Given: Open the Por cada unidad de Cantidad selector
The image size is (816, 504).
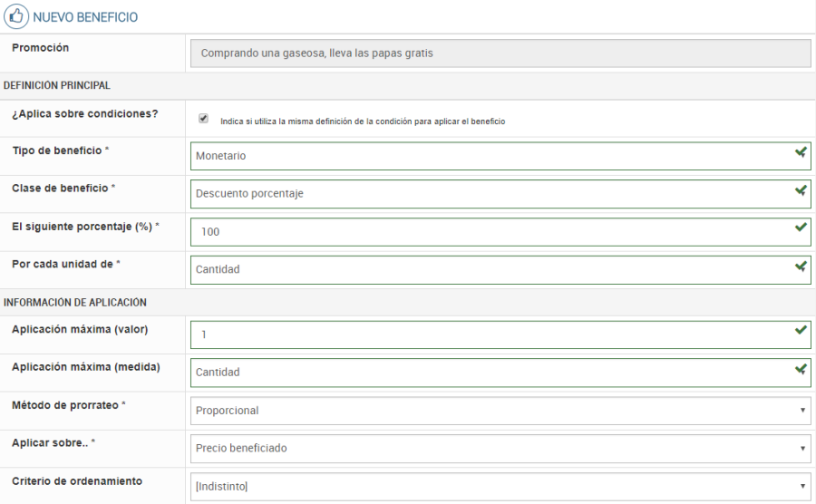Looking at the screenshot, I should point(490,269).
